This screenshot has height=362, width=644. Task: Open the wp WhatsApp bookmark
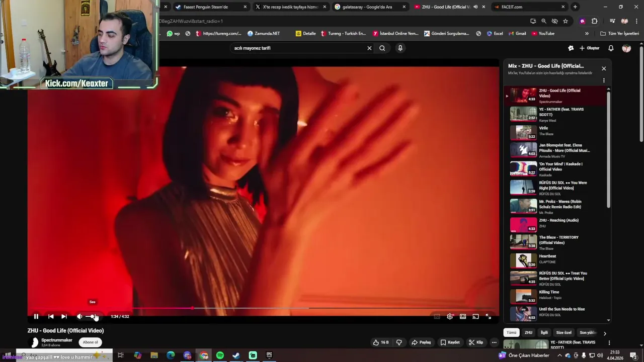[174, 34]
